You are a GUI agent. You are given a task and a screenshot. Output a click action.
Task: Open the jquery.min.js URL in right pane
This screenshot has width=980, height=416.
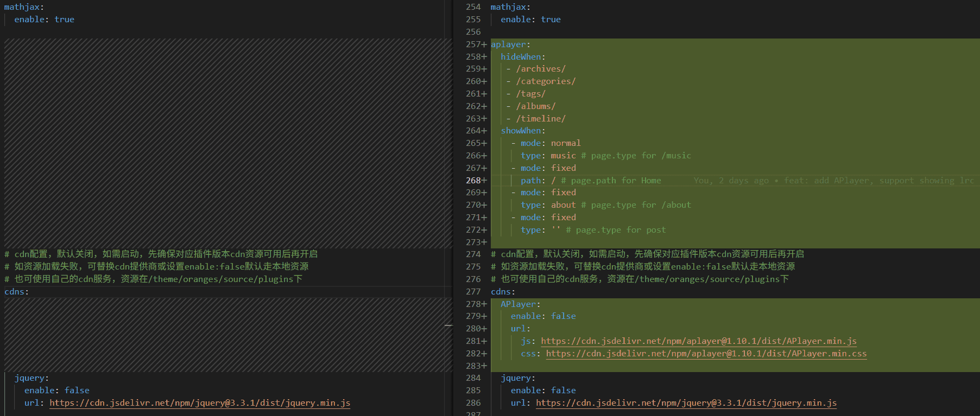point(686,403)
